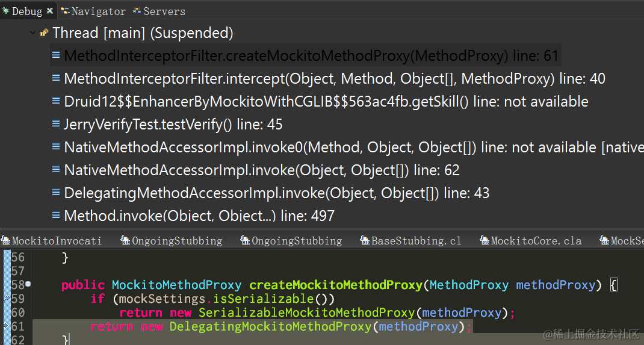Open the first OngoingStubbing editor tab

pos(172,241)
